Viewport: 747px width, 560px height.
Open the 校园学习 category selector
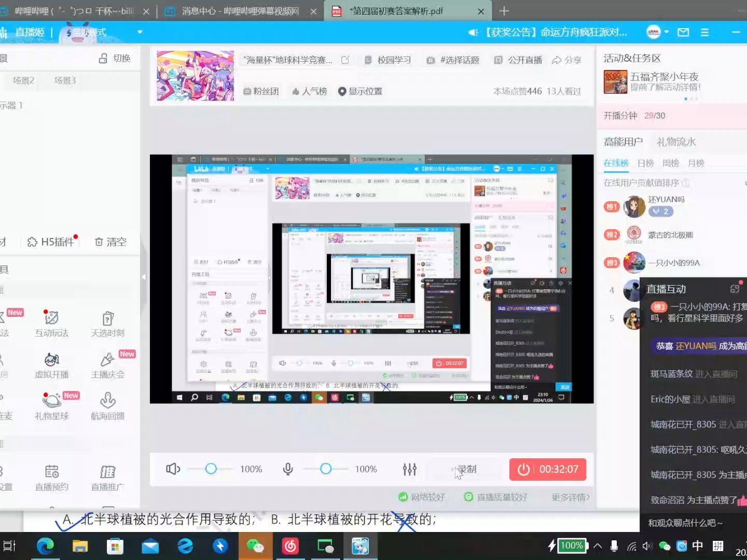point(388,60)
